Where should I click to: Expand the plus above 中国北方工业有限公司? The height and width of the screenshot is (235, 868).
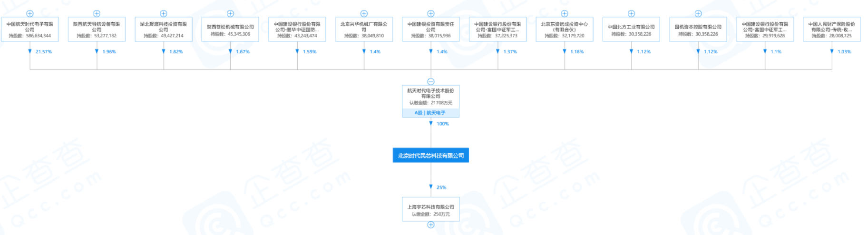[x=631, y=14]
